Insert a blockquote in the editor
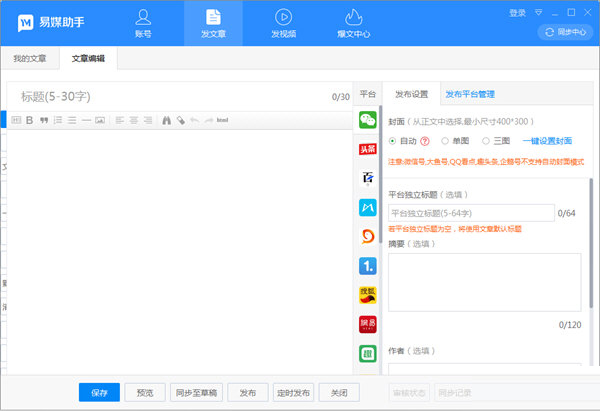 [x=44, y=120]
